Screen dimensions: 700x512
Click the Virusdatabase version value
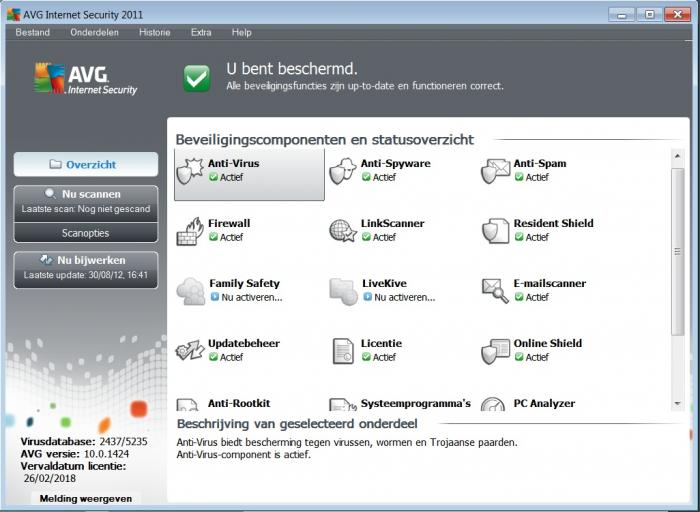click(123, 441)
